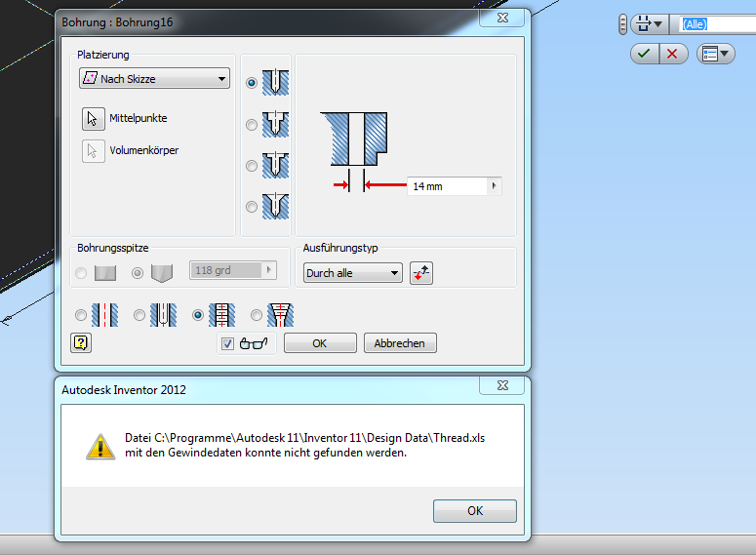
Task: Open the help button in Bohrung dialog
Action: [81, 342]
